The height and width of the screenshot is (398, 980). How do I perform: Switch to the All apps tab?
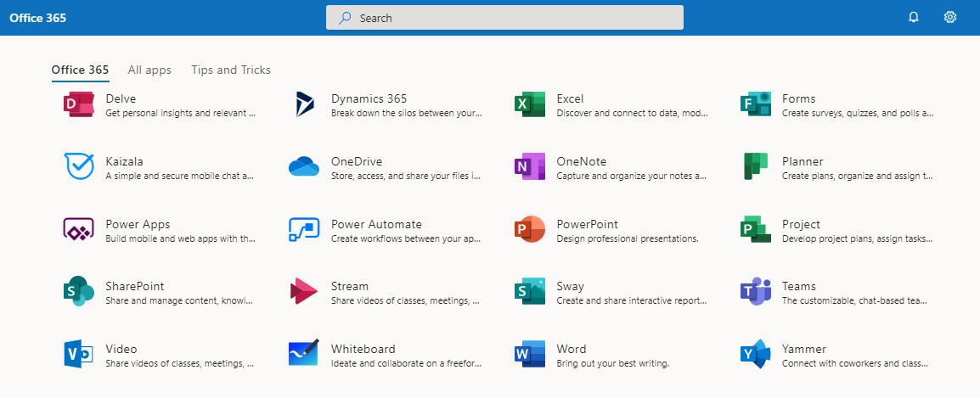point(149,70)
